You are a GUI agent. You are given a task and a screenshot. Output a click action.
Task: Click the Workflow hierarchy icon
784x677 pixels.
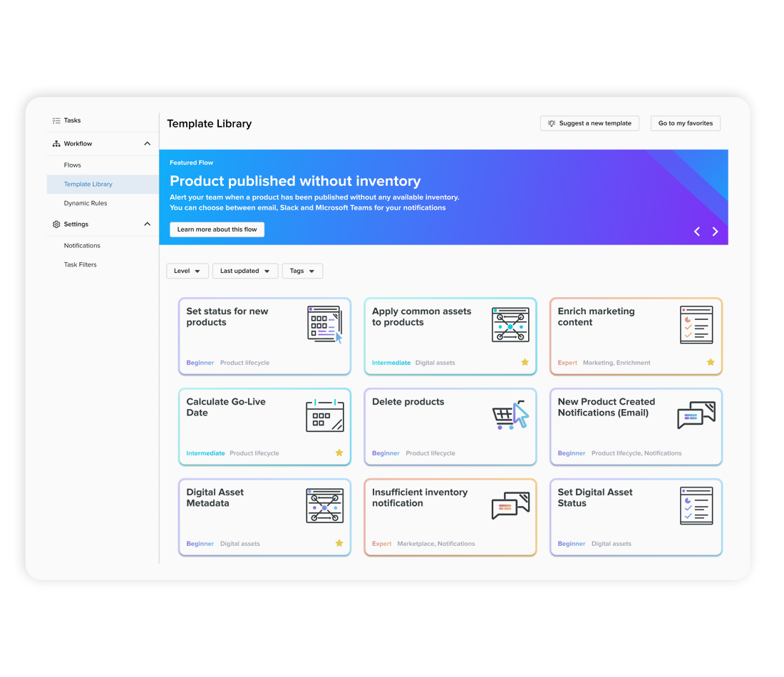(56, 144)
